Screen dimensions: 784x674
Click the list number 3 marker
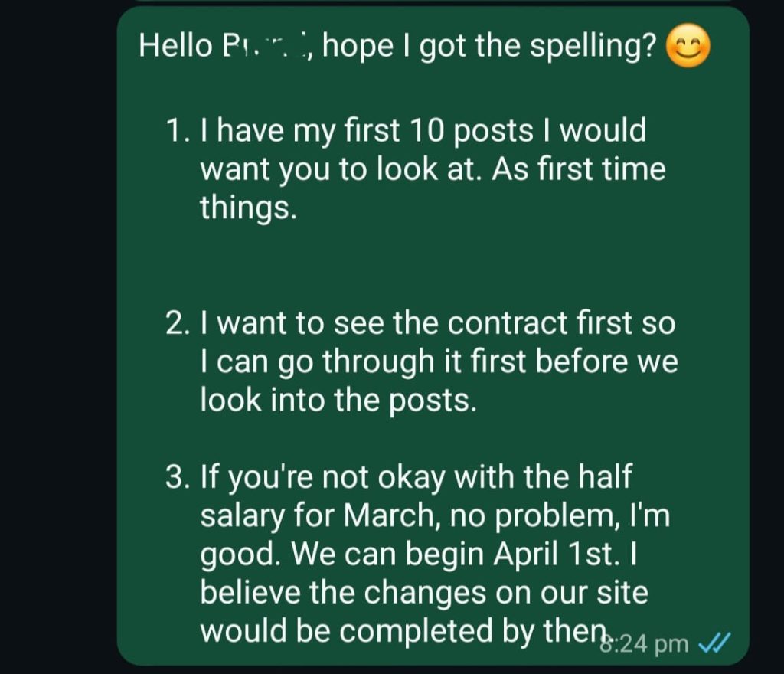[178, 478]
